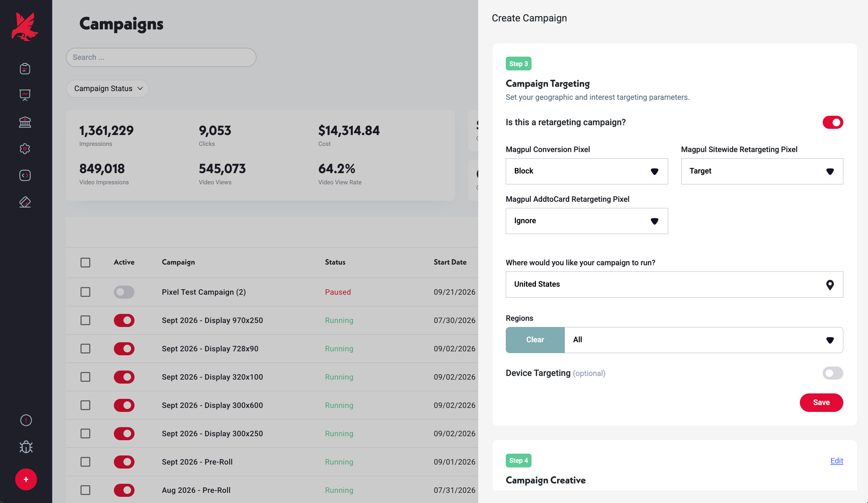Select checkbox for Sept 2026 - Display 320x100

tap(85, 377)
